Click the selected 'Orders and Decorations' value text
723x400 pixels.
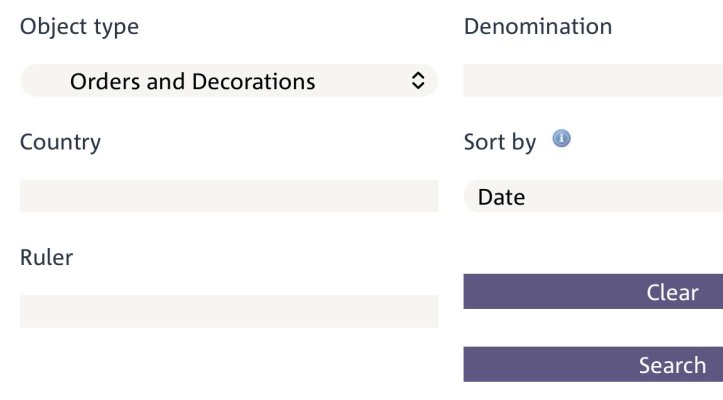click(192, 81)
